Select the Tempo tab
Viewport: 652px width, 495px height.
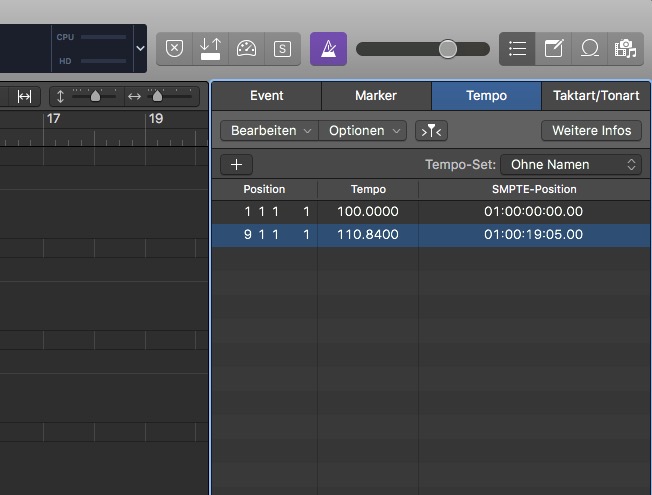pyautogui.click(x=487, y=96)
